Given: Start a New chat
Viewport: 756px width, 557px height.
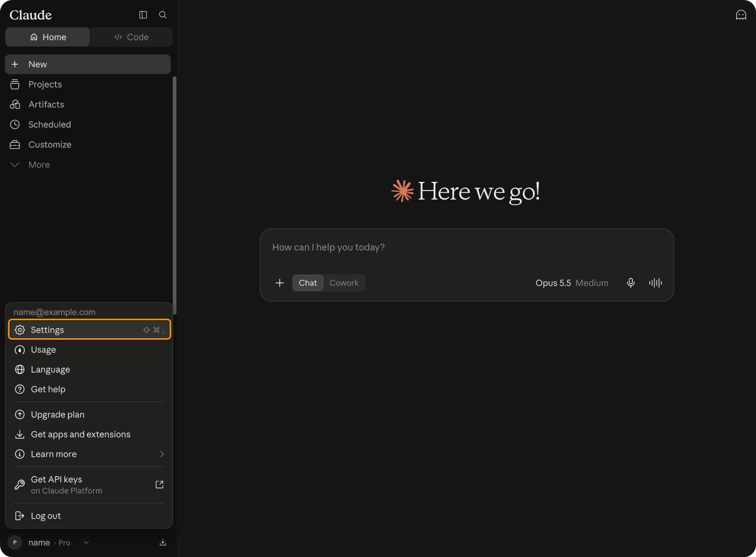Looking at the screenshot, I should [88, 64].
